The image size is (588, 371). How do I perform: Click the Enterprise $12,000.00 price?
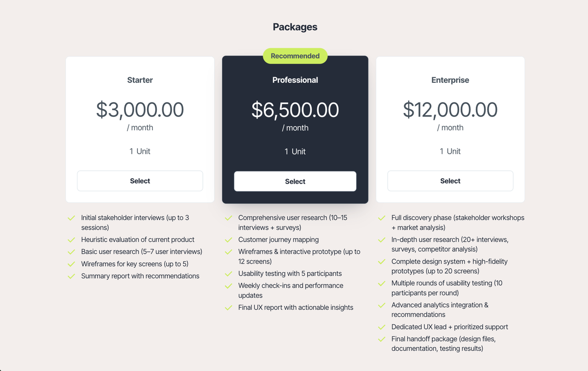coord(450,110)
